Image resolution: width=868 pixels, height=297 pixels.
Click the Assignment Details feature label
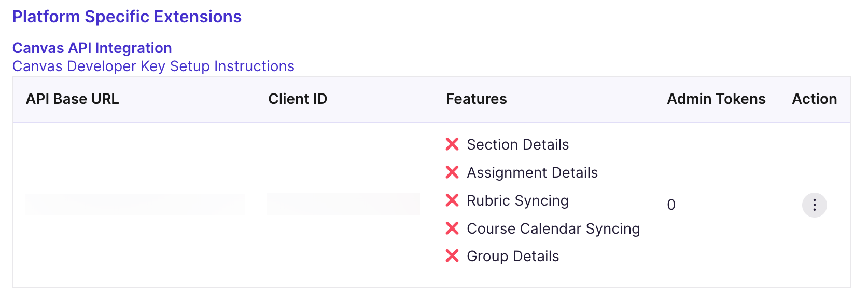coord(533,172)
